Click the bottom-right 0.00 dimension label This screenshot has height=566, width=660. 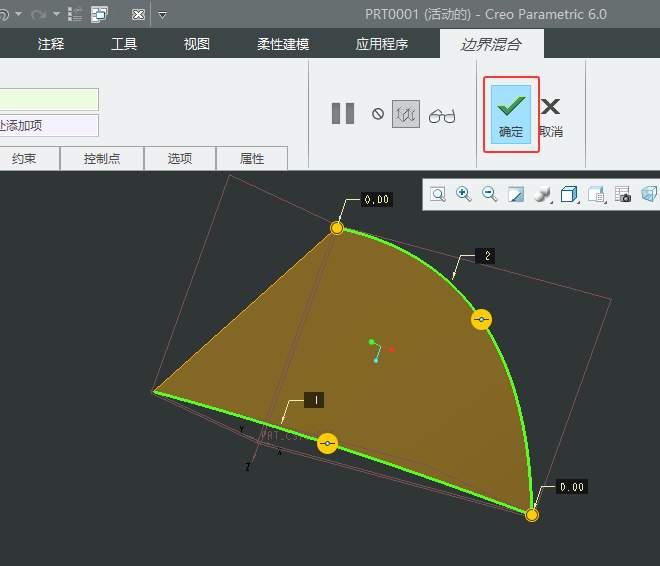[572, 487]
